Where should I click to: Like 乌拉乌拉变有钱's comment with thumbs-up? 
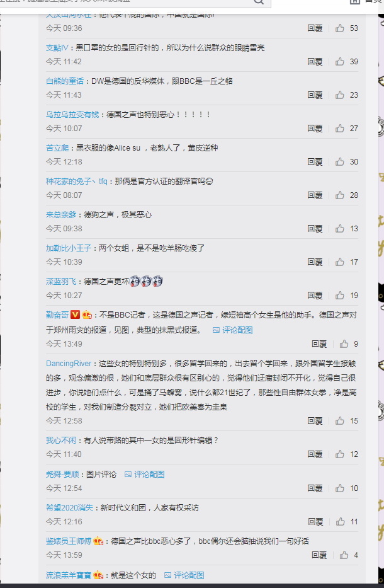click(340, 128)
